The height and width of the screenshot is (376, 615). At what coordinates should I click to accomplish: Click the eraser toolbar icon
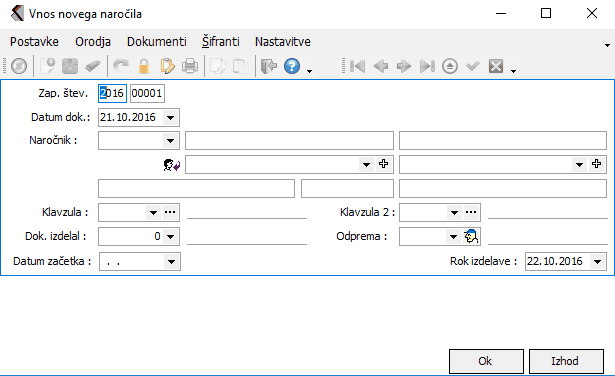coord(93,66)
